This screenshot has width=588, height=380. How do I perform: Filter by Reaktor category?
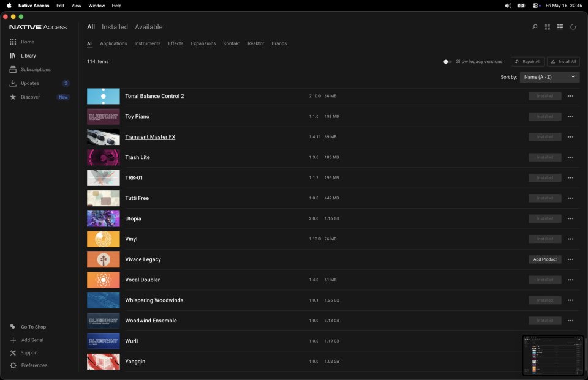[x=255, y=43]
